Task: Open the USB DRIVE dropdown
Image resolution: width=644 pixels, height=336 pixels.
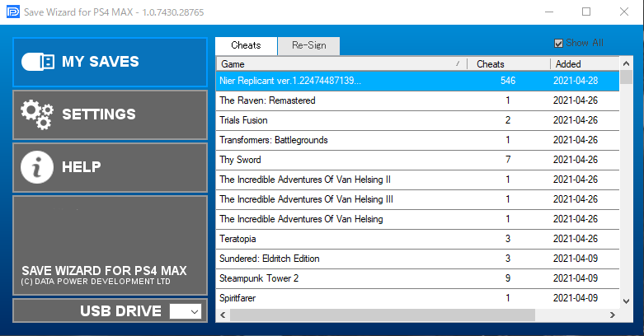Action: 186,311
